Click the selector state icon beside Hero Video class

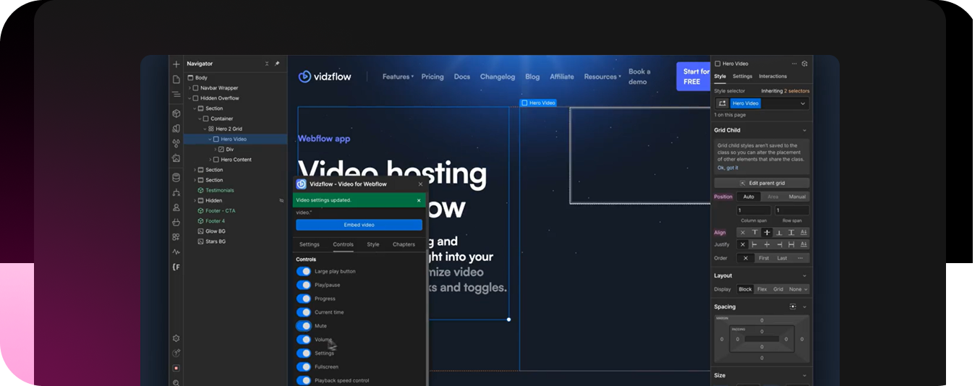click(722, 103)
